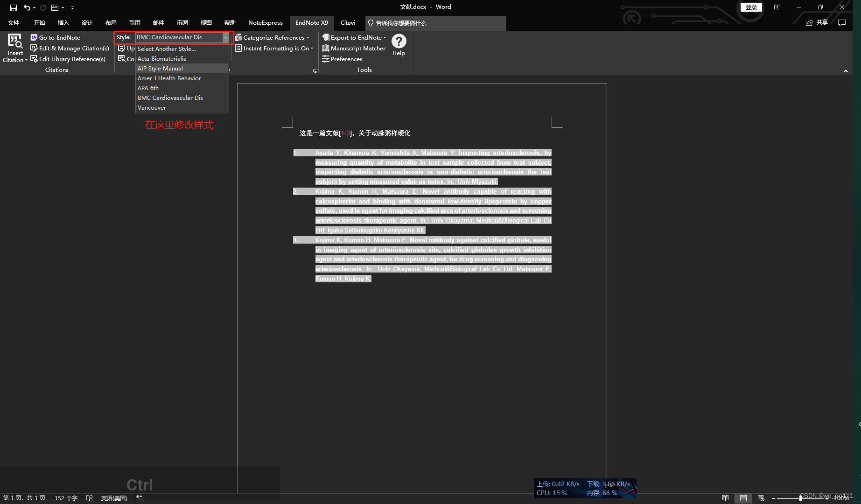The width and height of the screenshot is (861, 504).
Task: Click the Insert Citation icon
Action: (15, 41)
